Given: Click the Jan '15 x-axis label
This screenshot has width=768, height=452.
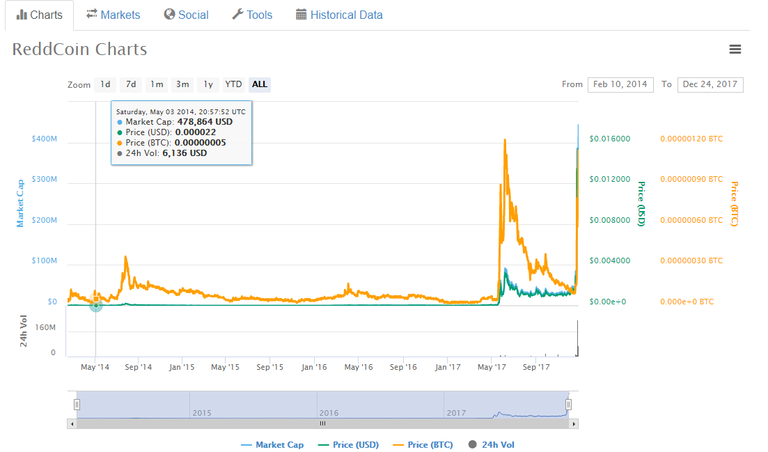Looking at the screenshot, I should pos(182,367).
